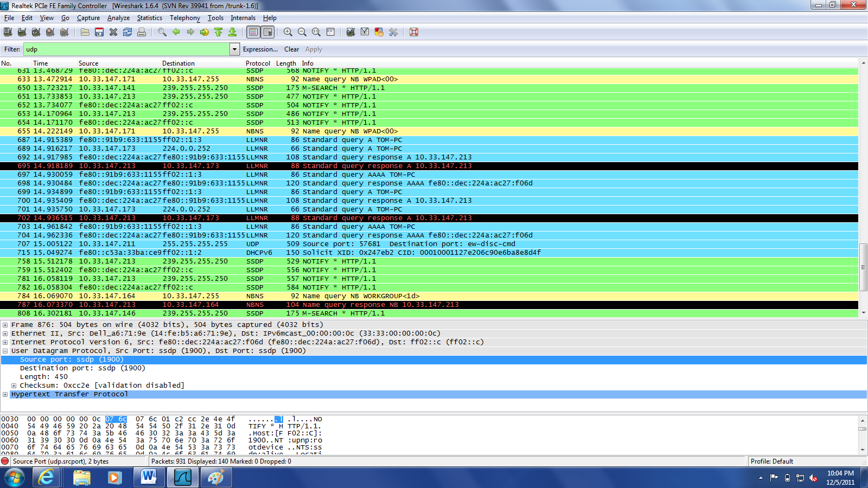
Task: Open the Telephony menu
Action: [185, 18]
